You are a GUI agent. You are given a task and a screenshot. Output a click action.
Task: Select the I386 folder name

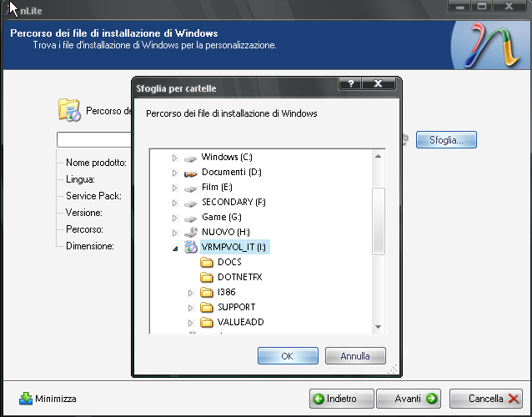(227, 292)
